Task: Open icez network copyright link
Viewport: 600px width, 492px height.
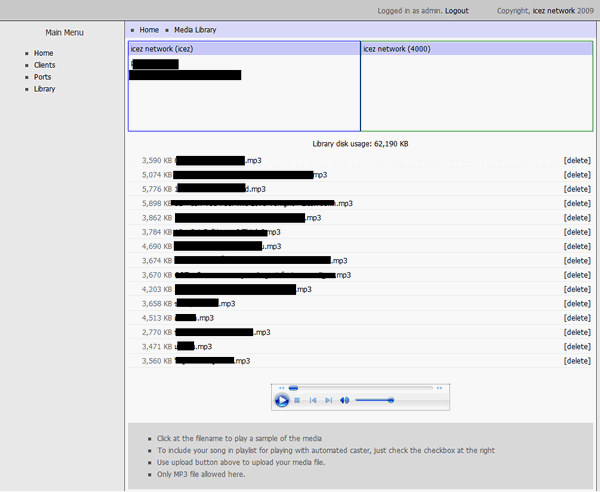Action: point(554,11)
